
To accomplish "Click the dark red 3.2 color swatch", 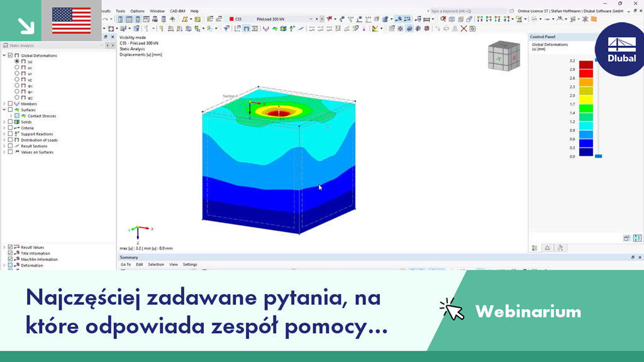I will (586, 65).
